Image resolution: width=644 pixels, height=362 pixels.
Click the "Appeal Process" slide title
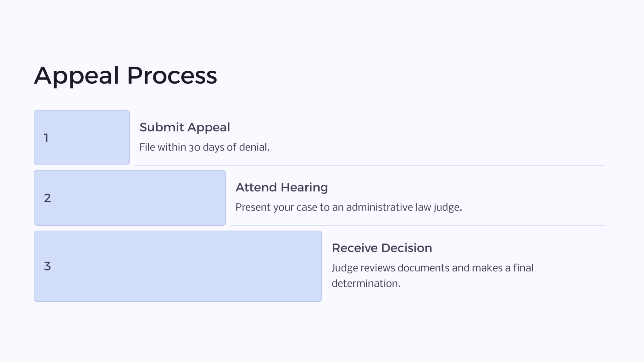pyautogui.click(x=125, y=75)
